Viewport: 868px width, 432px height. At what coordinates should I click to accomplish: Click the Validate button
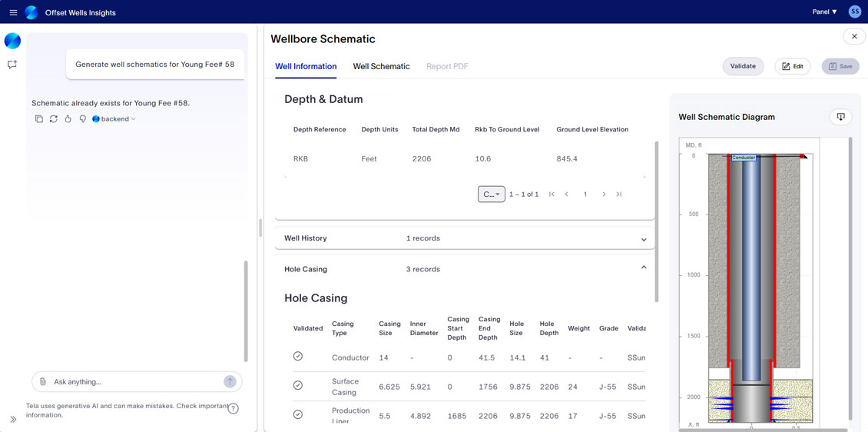(743, 66)
